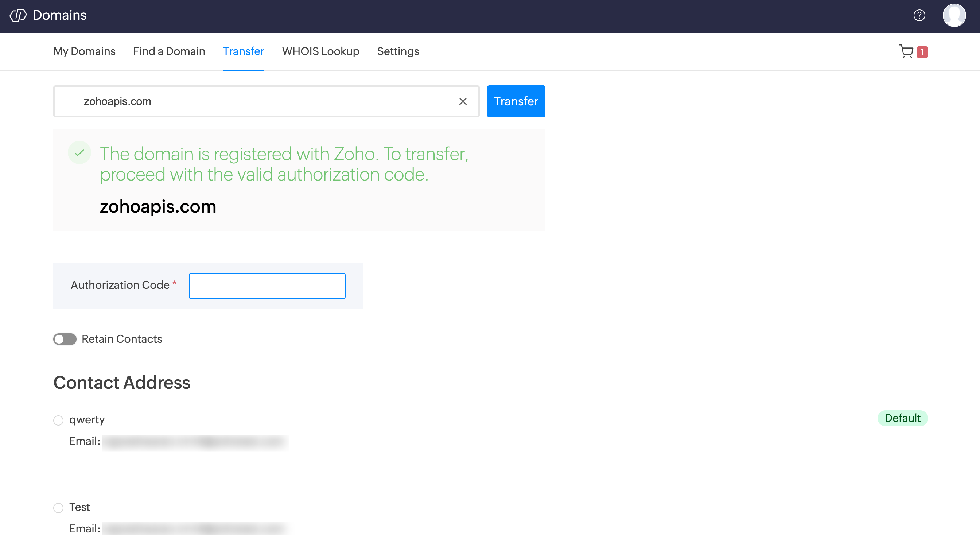
Task: Click into the Authorization Code input
Action: coord(267,286)
